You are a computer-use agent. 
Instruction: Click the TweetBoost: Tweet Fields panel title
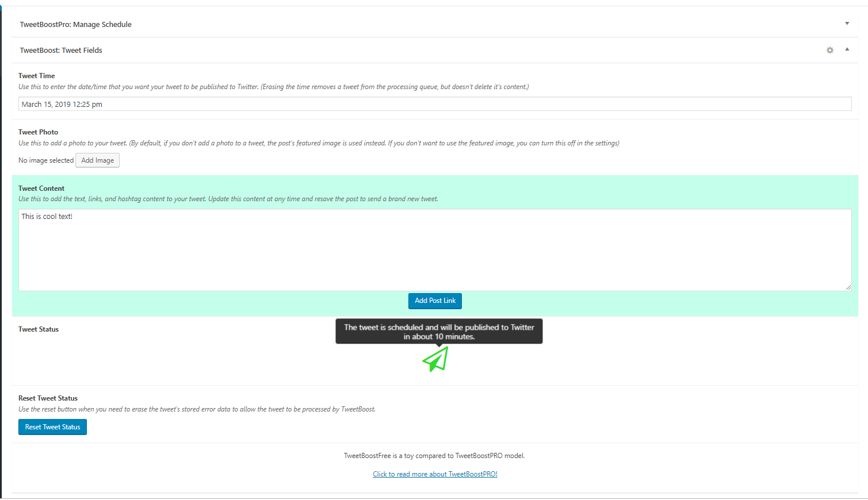coord(61,51)
